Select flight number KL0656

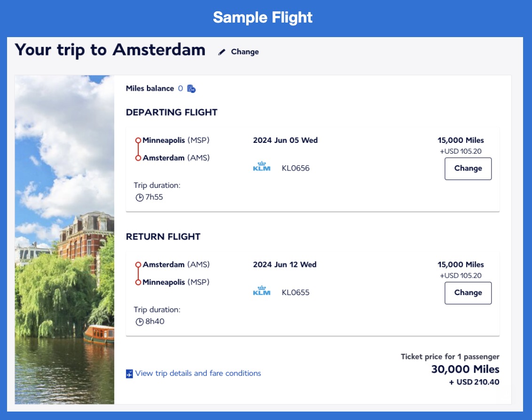(296, 168)
